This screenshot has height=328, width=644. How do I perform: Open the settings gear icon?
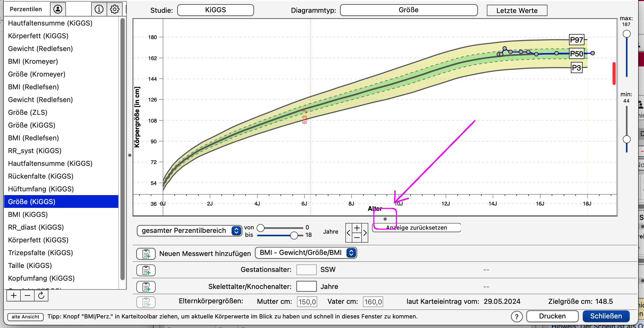point(115,9)
